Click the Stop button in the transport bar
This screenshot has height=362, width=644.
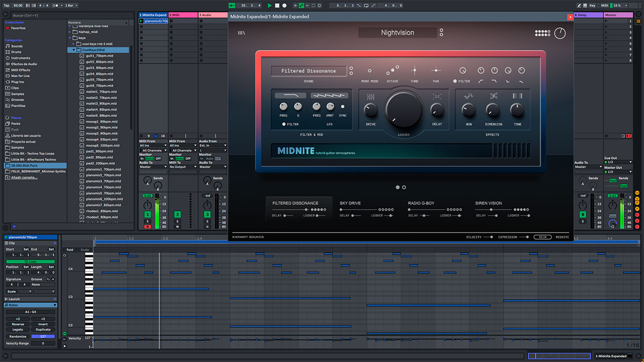277,5
